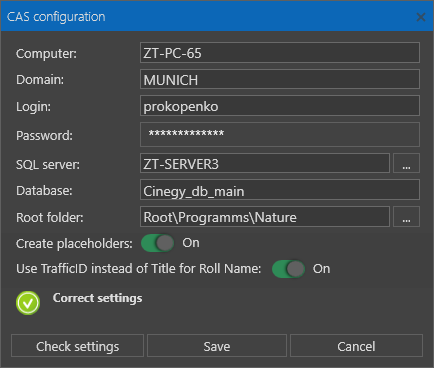
Task: Click the Login field with prokopenko
Action: click(280, 106)
